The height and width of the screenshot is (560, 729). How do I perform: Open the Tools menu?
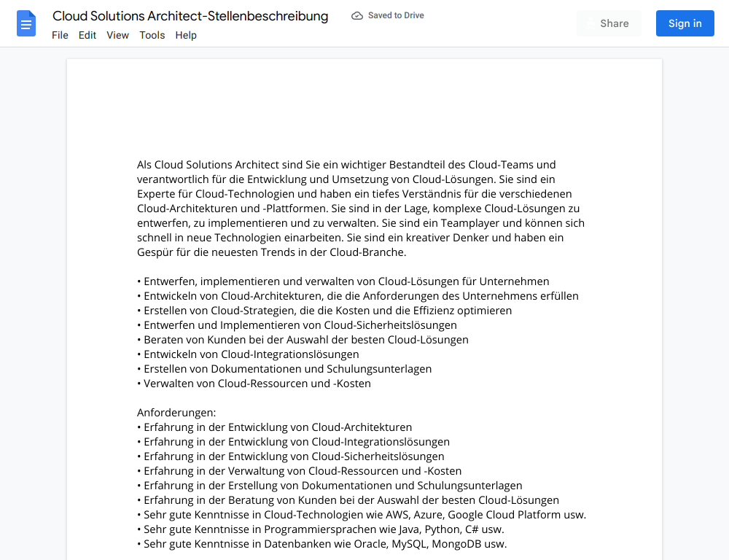click(x=152, y=35)
